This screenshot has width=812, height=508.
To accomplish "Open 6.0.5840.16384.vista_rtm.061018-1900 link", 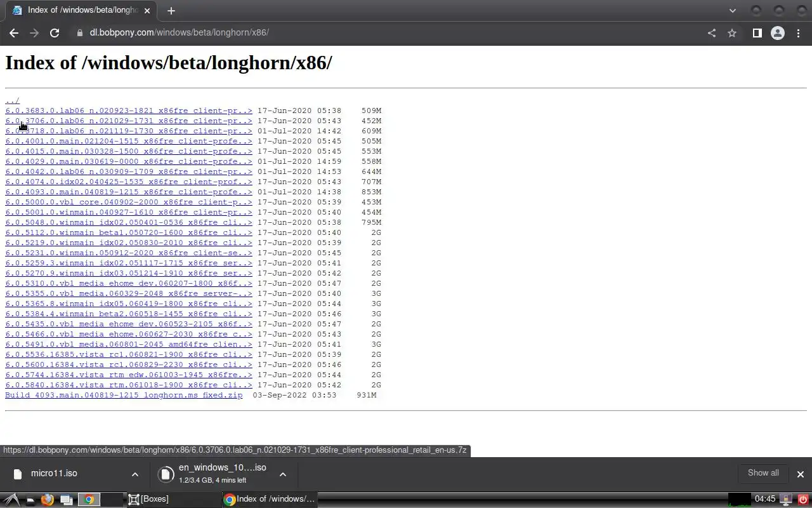I will tap(129, 385).
